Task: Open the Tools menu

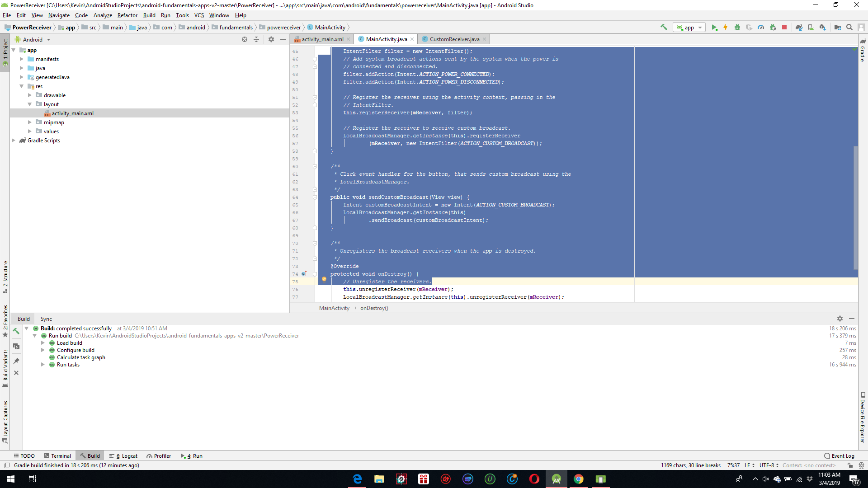Action: click(182, 15)
